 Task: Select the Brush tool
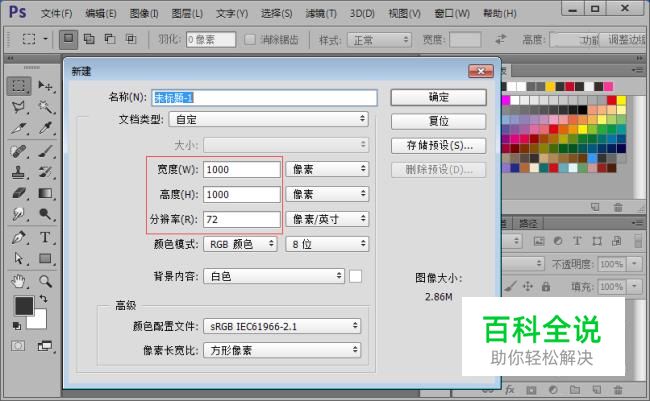(x=45, y=151)
